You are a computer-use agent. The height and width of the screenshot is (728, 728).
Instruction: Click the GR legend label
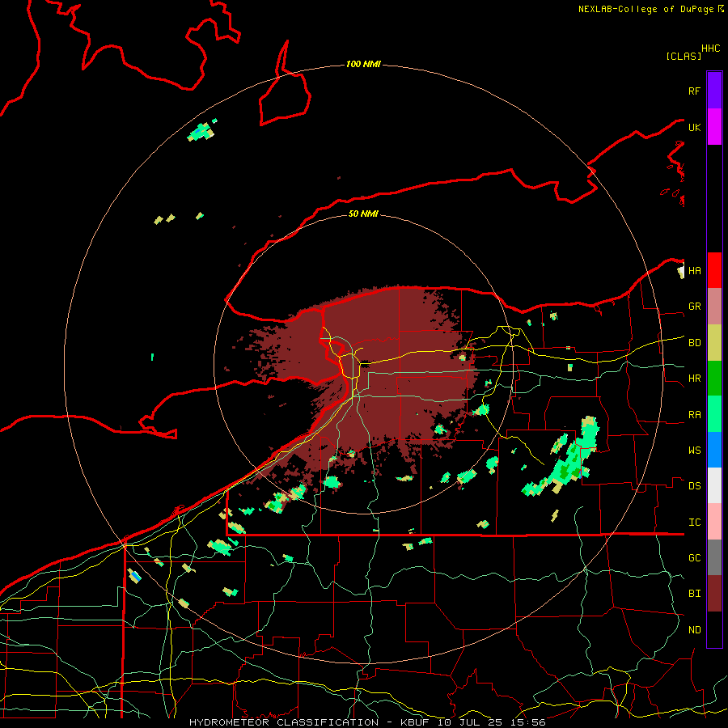(694, 307)
